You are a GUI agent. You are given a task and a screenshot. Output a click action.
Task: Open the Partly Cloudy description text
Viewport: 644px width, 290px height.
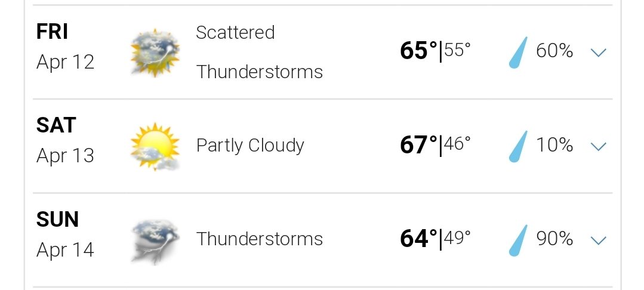(250, 146)
